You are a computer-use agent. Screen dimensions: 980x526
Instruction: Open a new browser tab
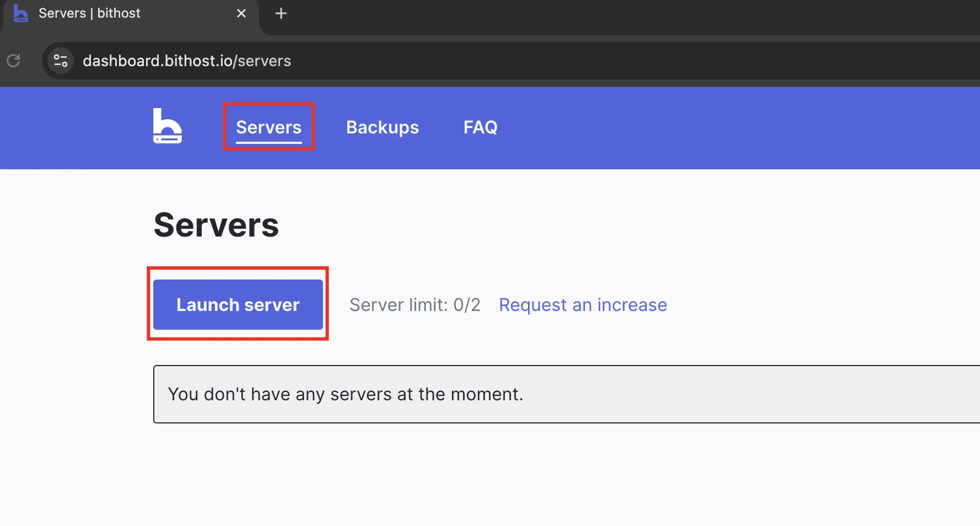[281, 13]
